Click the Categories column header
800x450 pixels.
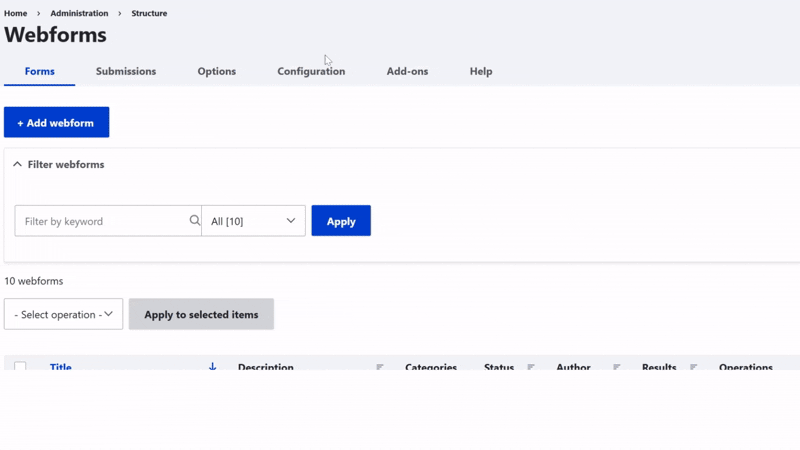click(x=431, y=366)
